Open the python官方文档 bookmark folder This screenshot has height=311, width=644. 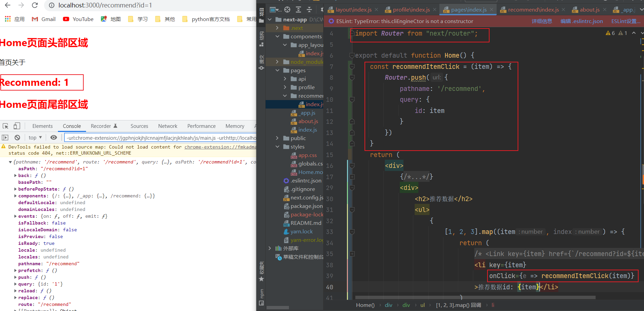206,19
